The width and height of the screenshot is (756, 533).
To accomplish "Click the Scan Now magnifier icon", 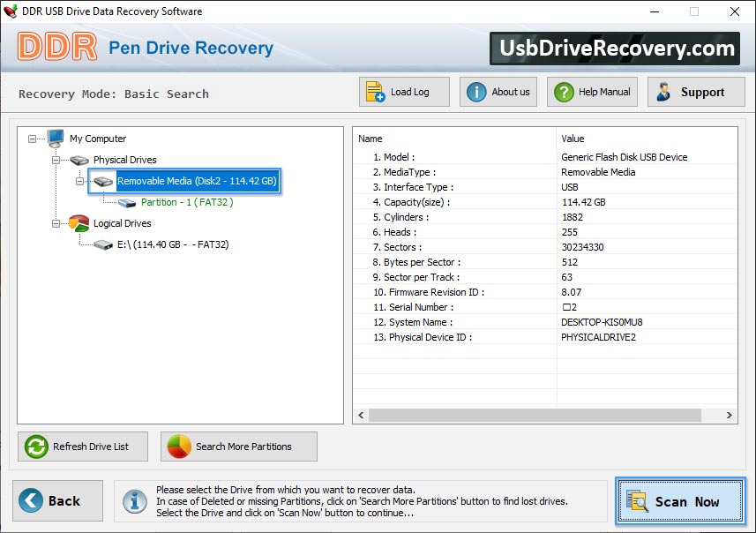I will tap(637, 500).
